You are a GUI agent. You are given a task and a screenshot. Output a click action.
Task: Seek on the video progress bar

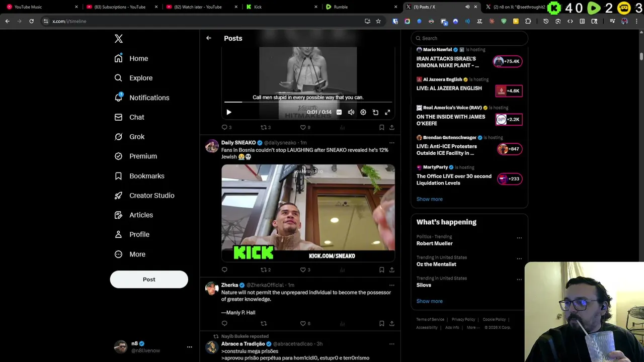coord(308,102)
